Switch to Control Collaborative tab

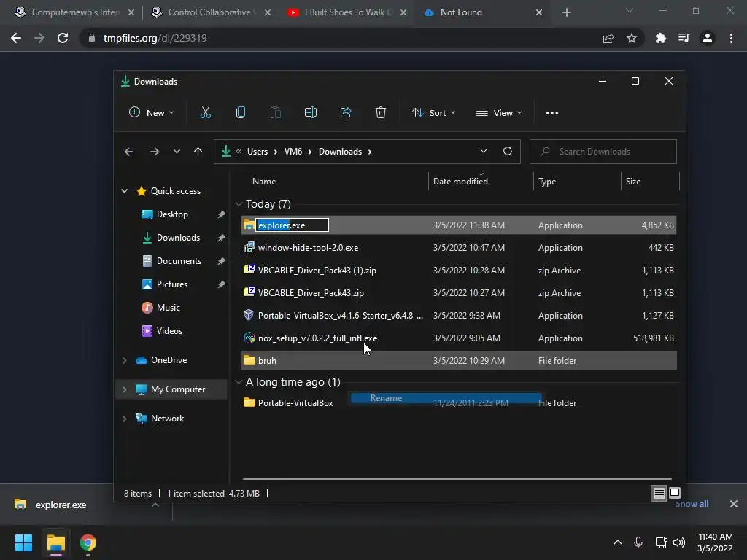(211, 12)
